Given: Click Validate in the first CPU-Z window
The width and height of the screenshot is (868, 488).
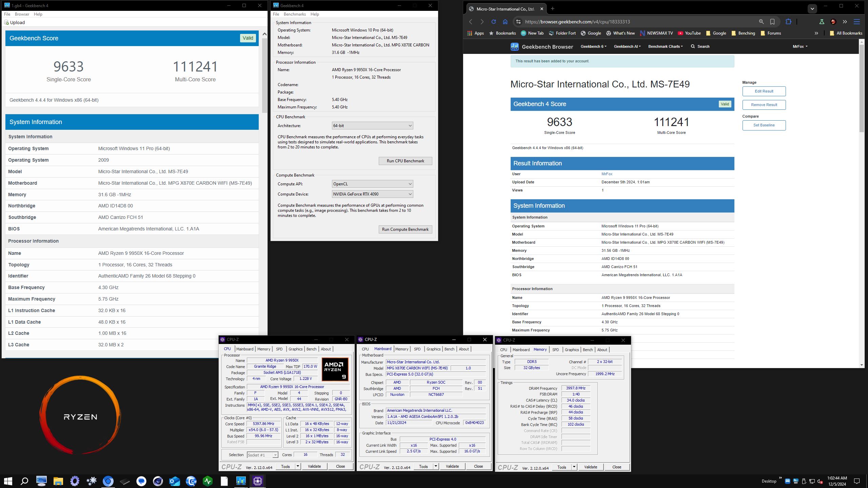Looking at the screenshot, I should (x=314, y=466).
